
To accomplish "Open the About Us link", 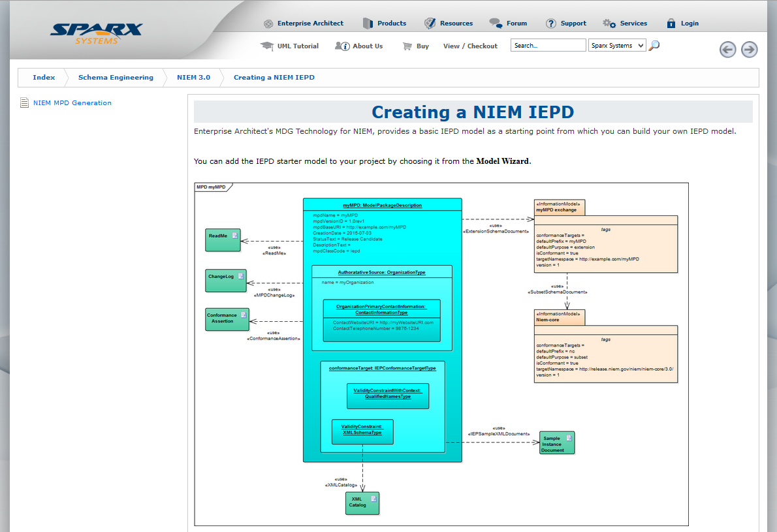I will point(368,46).
